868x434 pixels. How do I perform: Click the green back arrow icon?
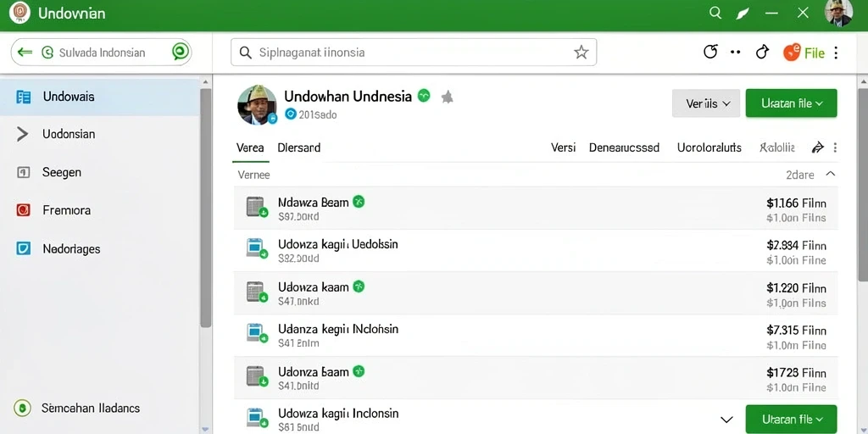coord(25,52)
